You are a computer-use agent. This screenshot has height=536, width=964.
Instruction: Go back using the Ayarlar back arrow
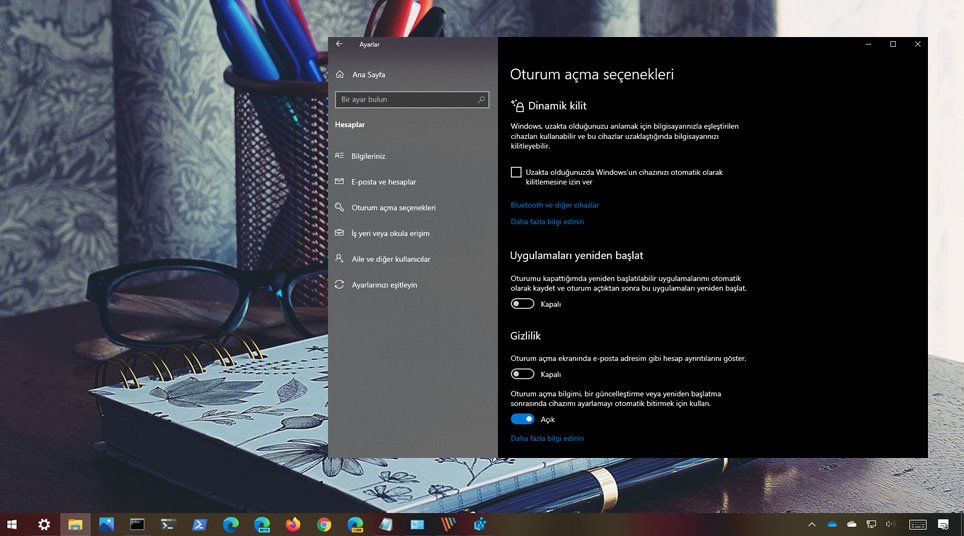[x=340, y=44]
